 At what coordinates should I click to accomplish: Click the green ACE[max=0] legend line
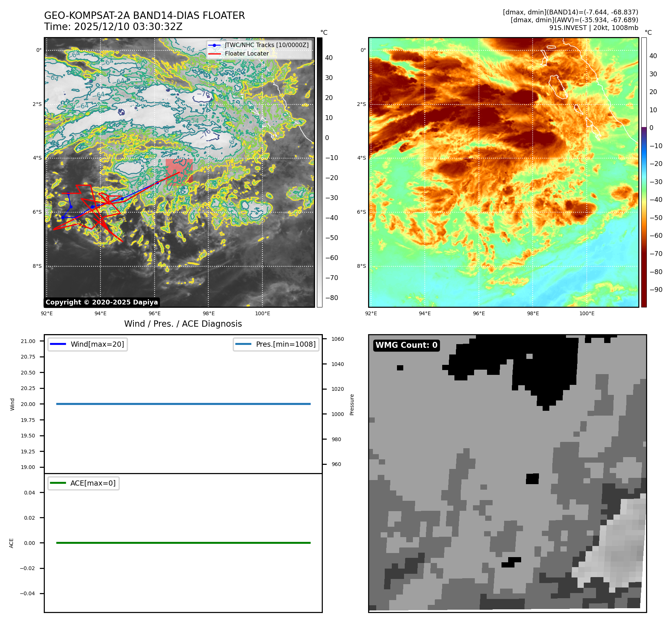(58, 483)
